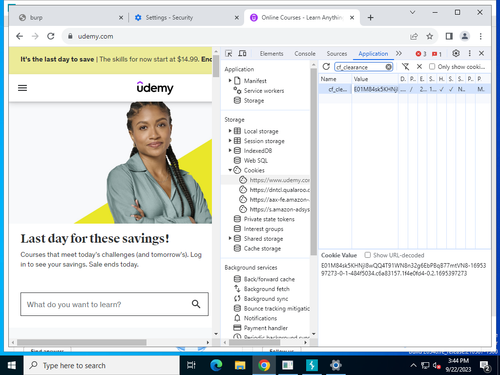This screenshot has height=375, width=500.
Task: Reload the page in Chrome
Action: click(x=51, y=36)
